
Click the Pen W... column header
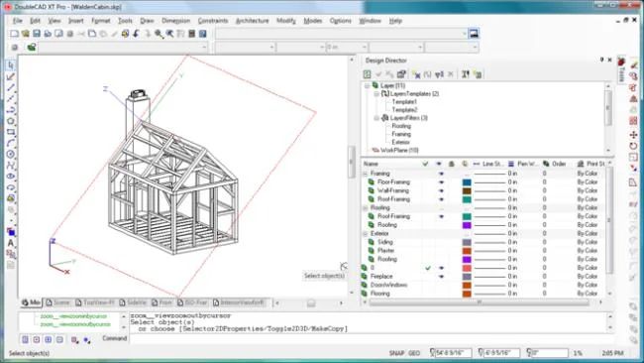tap(524, 164)
